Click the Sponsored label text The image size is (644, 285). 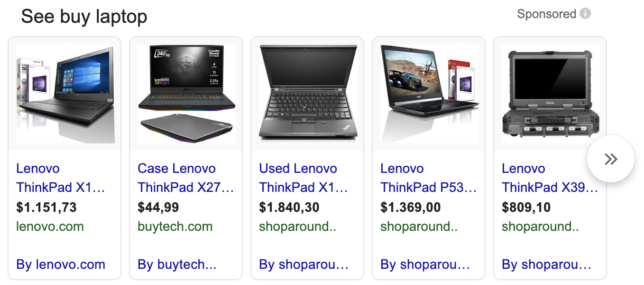coord(546,14)
